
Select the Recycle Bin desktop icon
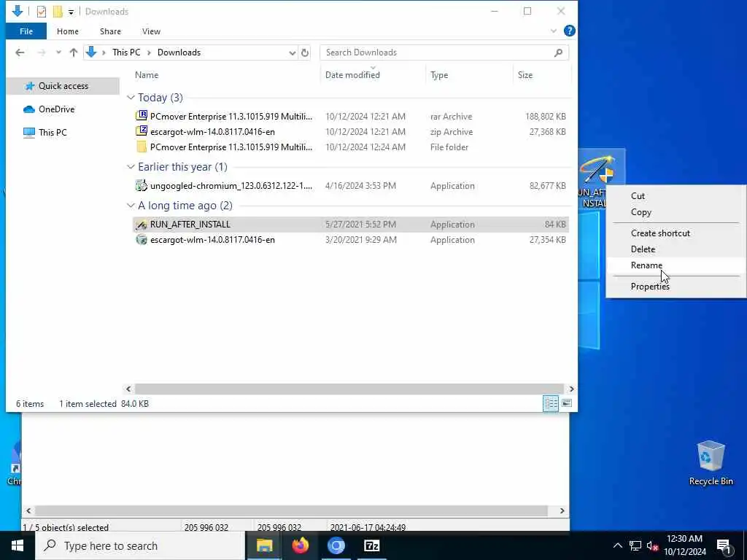711,462
